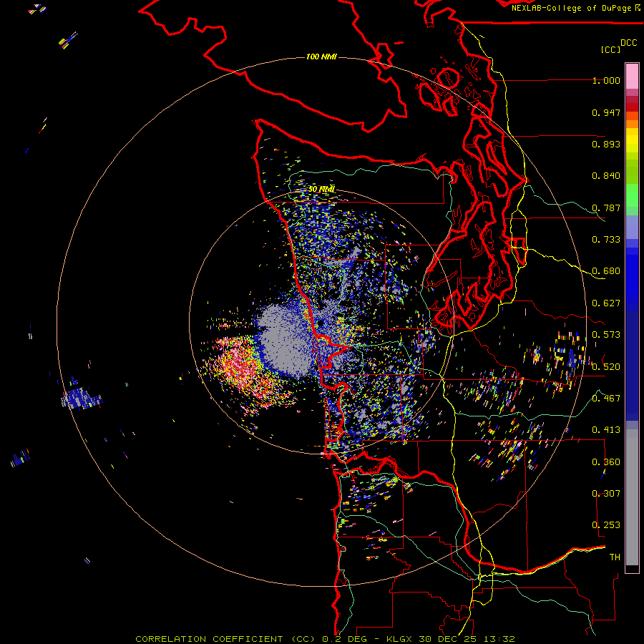This screenshot has height=644, width=644.
Task: Click the pink segment of color bar
Action: pyautogui.click(x=632, y=77)
